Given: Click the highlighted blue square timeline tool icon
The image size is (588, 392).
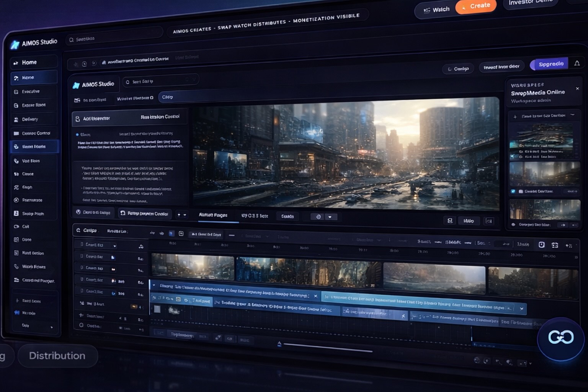Looking at the screenshot, I should coord(171,234).
